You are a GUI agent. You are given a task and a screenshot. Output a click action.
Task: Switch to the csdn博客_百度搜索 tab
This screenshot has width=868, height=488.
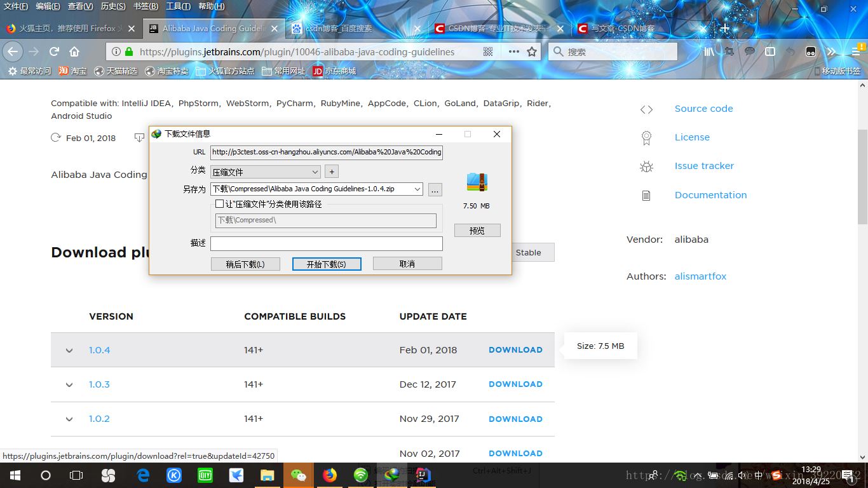tap(355, 29)
